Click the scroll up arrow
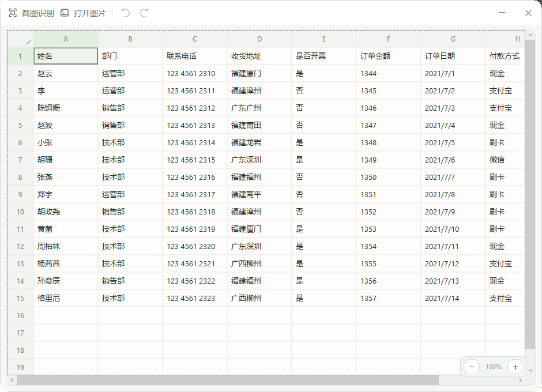The width and height of the screenshot is (542, 392). click(x=530, y=34)
